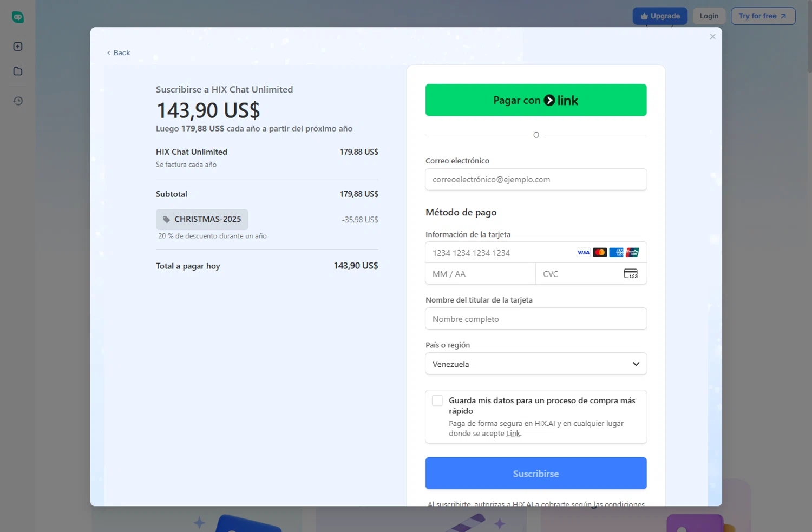The image size is (812, 532).
Task: Open the País o región Venezuela dropdown
Action: 536,364
